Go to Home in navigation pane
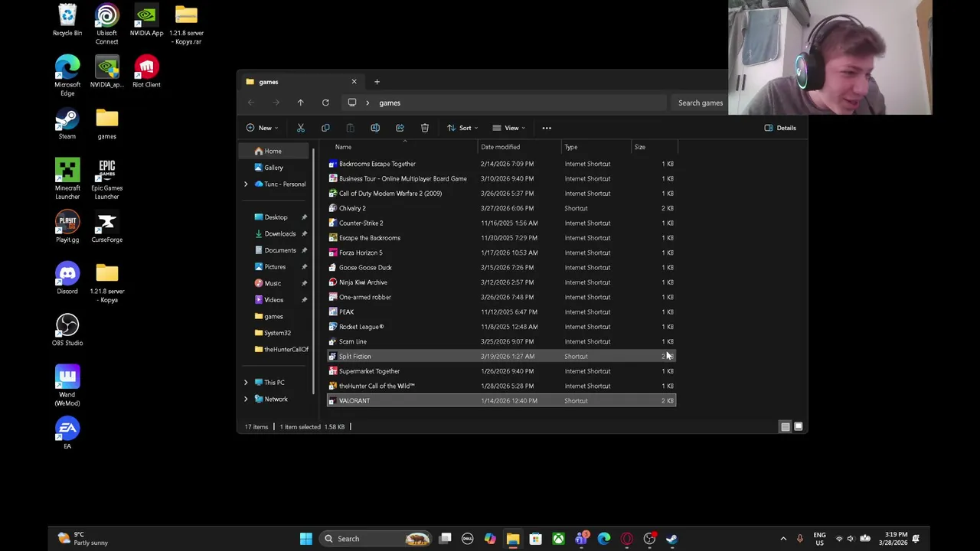Image resolution: width=980 pixels, height=551 pixels. (274, 152)
